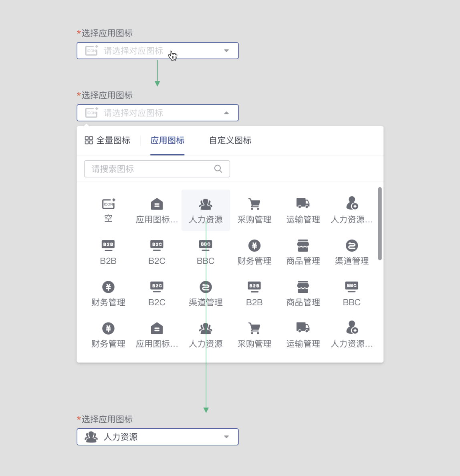Pick B2C icon in third row
This screenshot has height=476, width=460.
(x=157, y=293)
